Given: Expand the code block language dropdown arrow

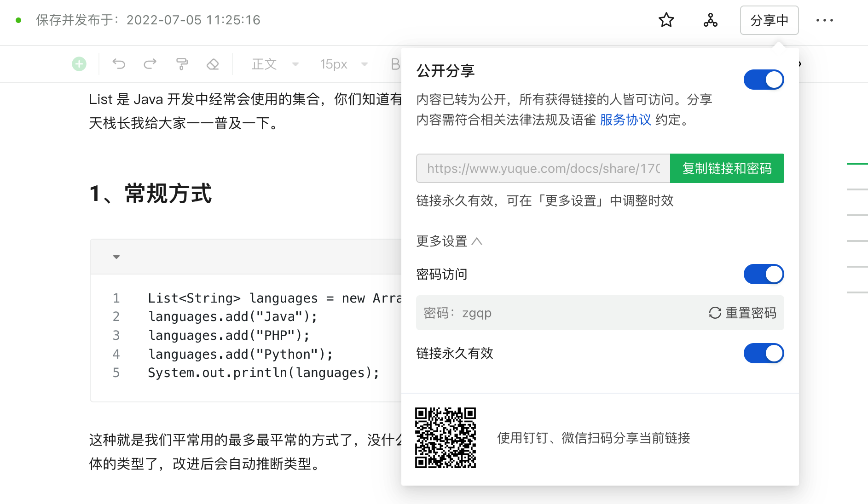Looking at the screenshot, I should [x=116, y=257].
